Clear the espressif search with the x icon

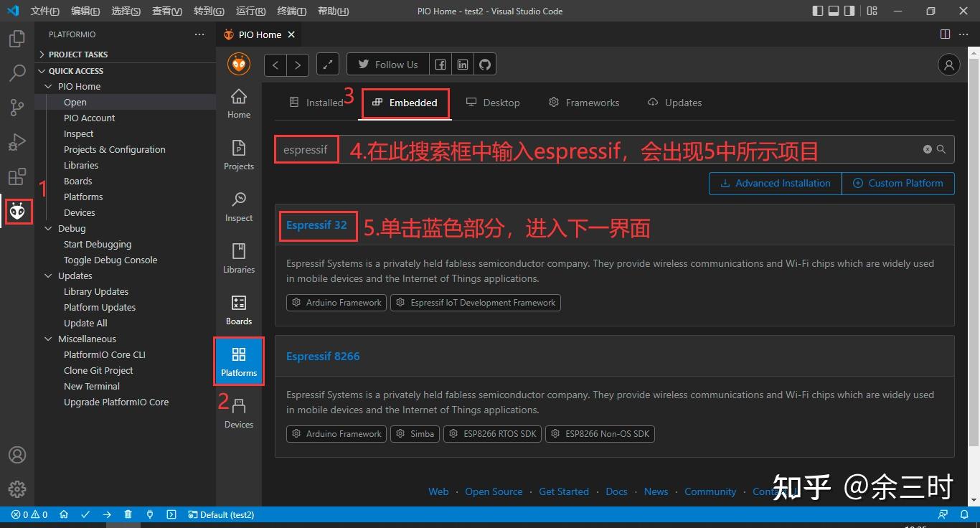(x=927, y=149)
